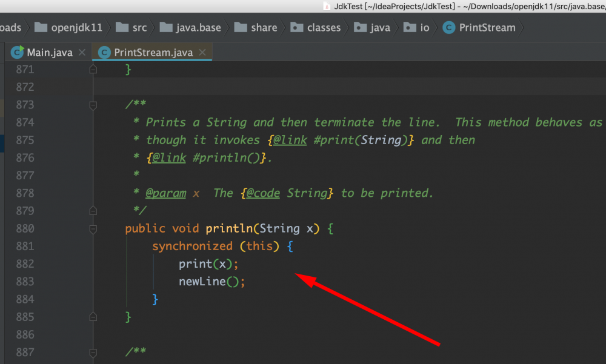Click the newLine() call on line 883
The width and height of the screenshot is (606, 364).
[208, 282]
